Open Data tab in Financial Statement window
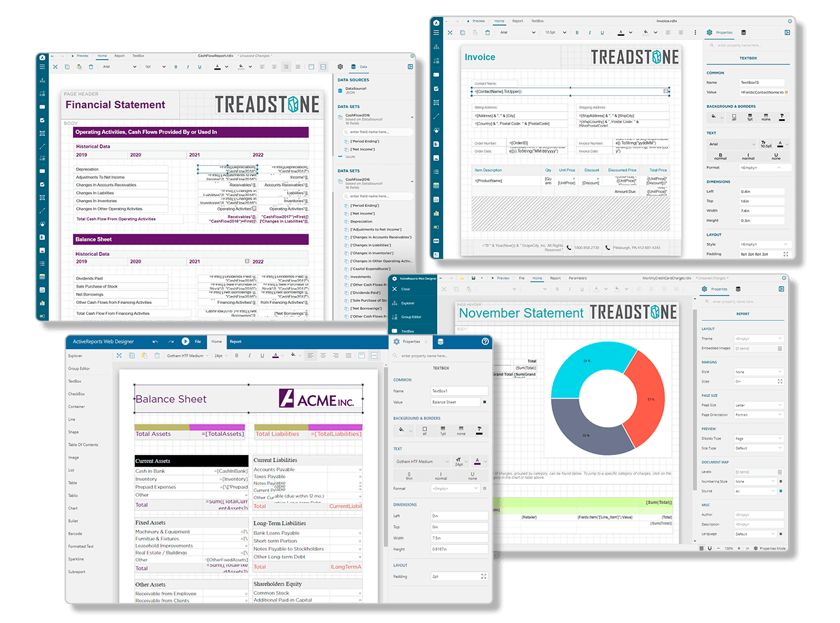 click(359, 66)
